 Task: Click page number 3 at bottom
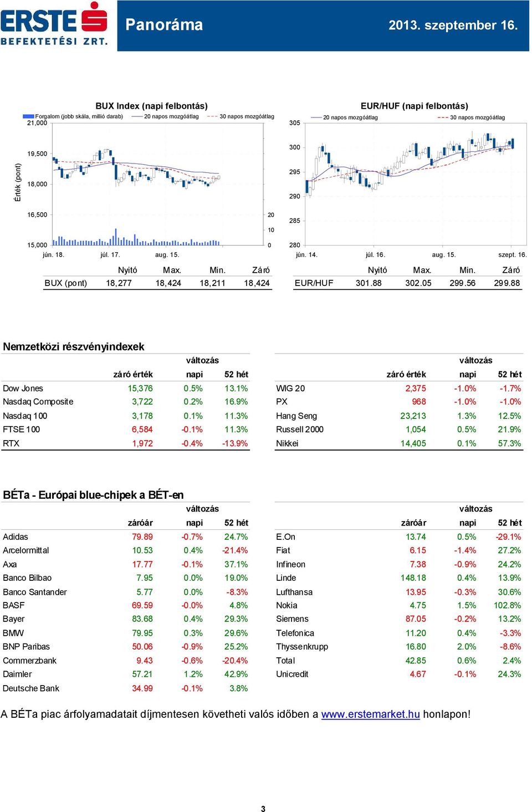coord(263,809)
